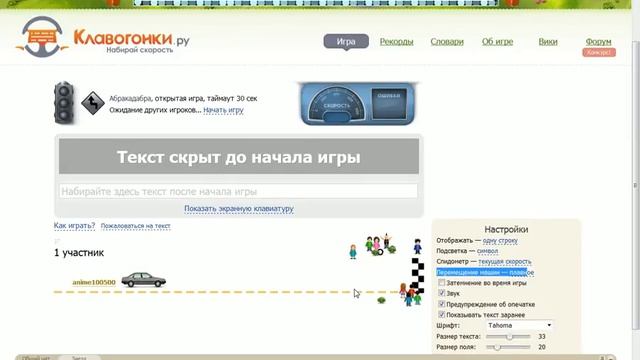Open the Форум page
The width and height of the screenshot is (640, 360).
[598, 42]
